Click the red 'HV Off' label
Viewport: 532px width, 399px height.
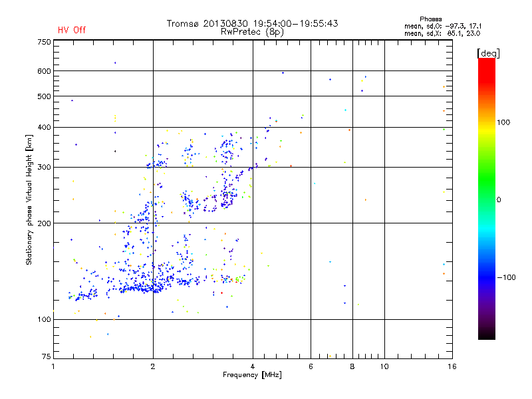pyautogui.click(x=72, y=30)
